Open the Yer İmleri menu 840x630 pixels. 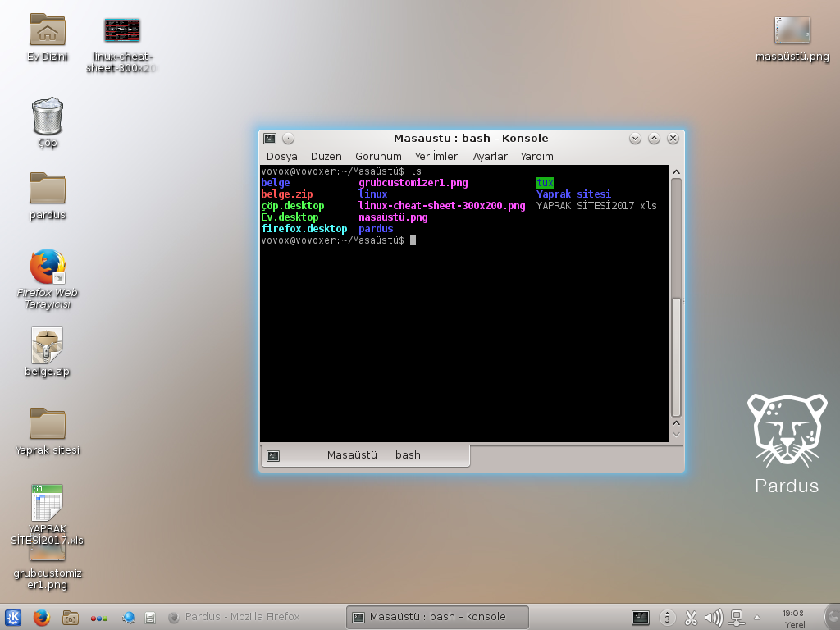click(x=437, y=156)
